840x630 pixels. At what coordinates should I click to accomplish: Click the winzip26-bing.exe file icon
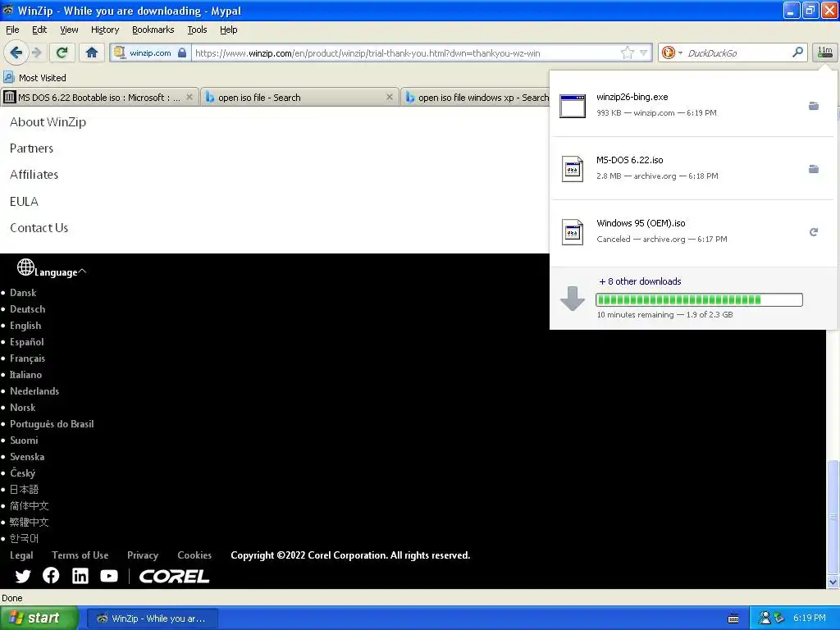pyautogui.click(x=572, y=106)
